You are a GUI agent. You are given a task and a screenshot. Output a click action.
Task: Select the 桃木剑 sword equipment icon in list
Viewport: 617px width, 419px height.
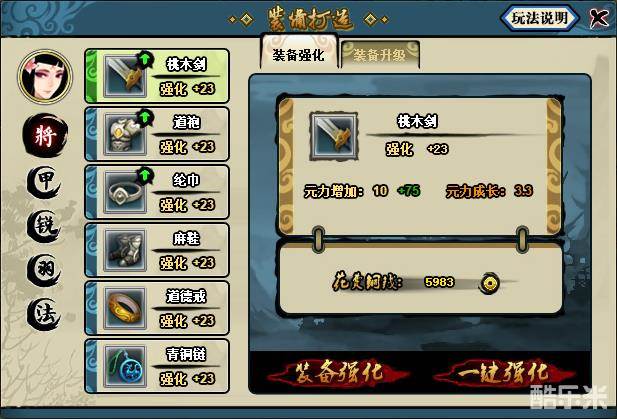click(124, 76)
